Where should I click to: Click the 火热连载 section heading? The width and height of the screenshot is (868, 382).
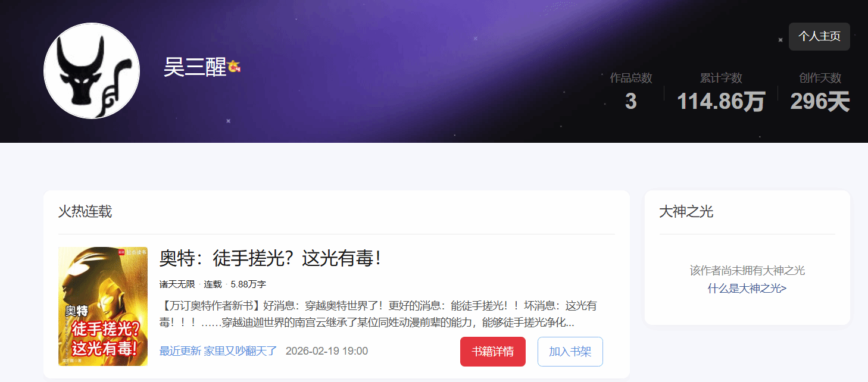pos(85,212)
